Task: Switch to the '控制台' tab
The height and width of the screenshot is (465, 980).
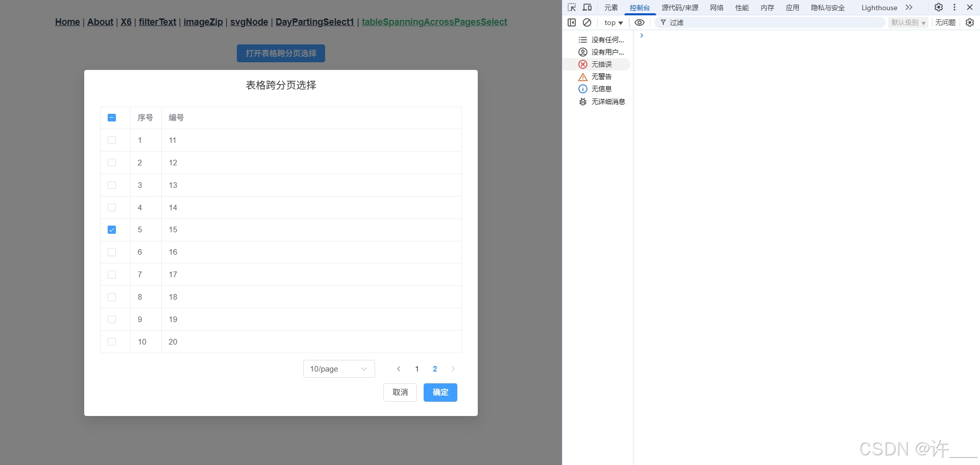Action: tap(640, 8)
